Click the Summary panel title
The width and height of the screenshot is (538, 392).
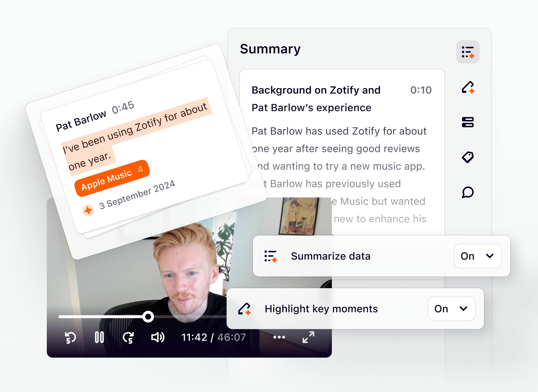pos(270,49)
